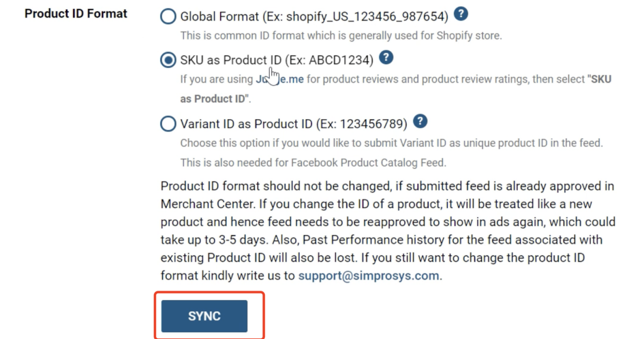Click the support@simprosys.com email link
Image resolution: width=644 pixels, height=339 pixels.
tap(369, 276)
